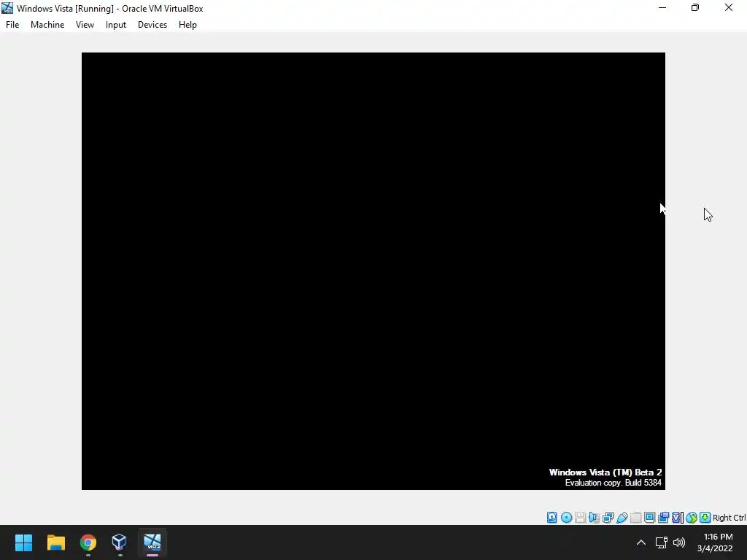Open the Help menu
Screen dimensions: 747x560
point(187,25)
